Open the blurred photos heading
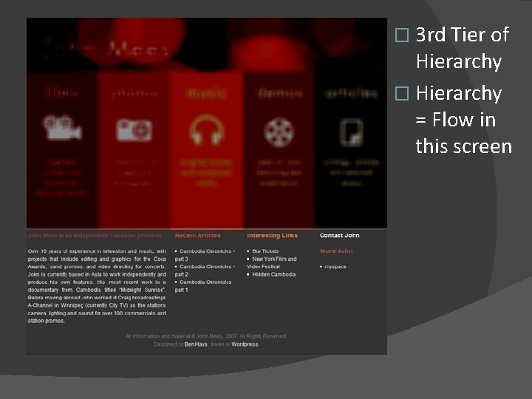The image size is (532, 399). [x=134, y=93]
